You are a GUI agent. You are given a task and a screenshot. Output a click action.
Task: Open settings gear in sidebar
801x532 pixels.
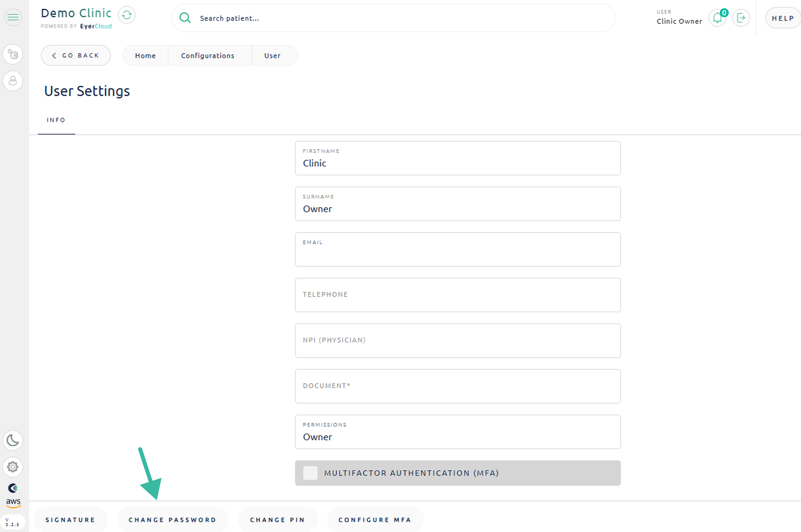(x=13, y=467)
